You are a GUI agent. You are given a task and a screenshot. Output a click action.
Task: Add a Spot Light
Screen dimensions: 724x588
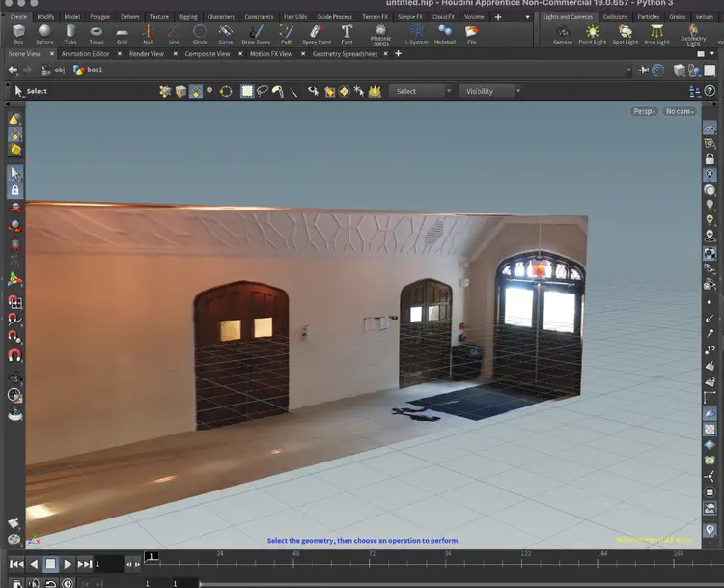625,34
